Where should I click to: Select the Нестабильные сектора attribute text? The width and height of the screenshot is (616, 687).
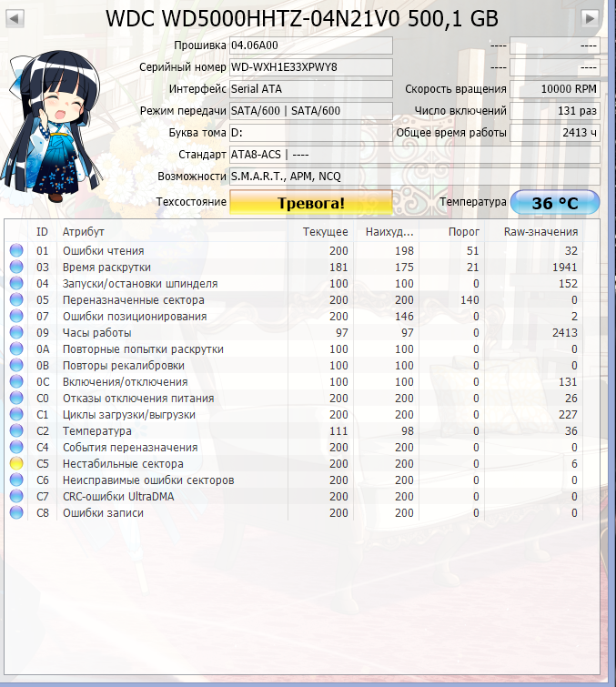[x=123, y=463]
